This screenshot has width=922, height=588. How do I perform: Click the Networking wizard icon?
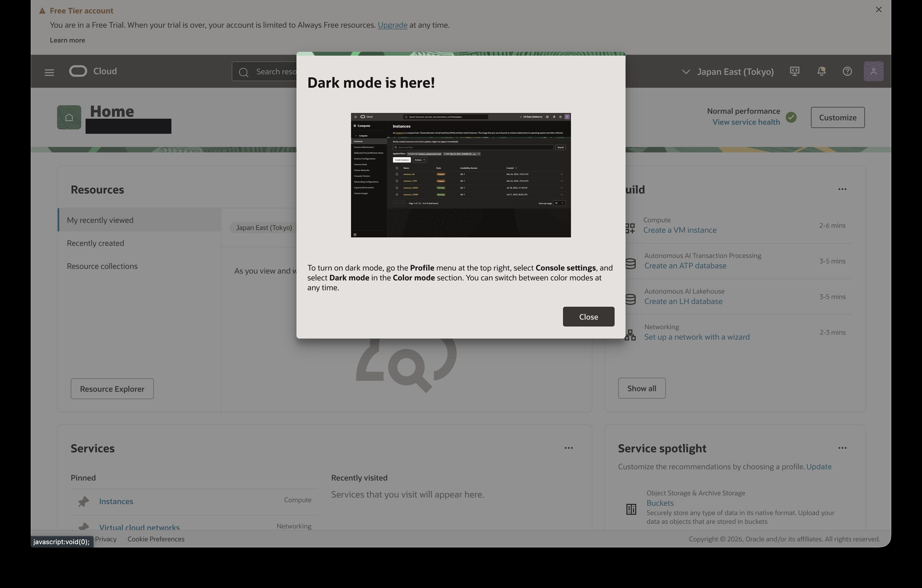pos(631,335)
